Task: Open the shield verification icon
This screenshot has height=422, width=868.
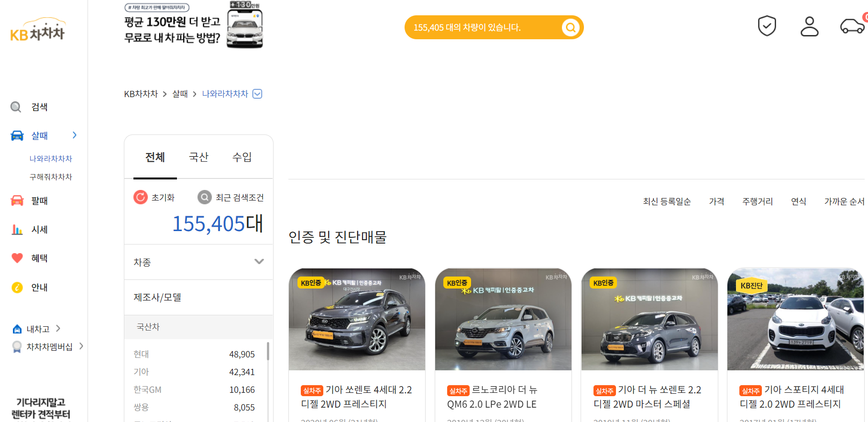Action: coord(767,26)
